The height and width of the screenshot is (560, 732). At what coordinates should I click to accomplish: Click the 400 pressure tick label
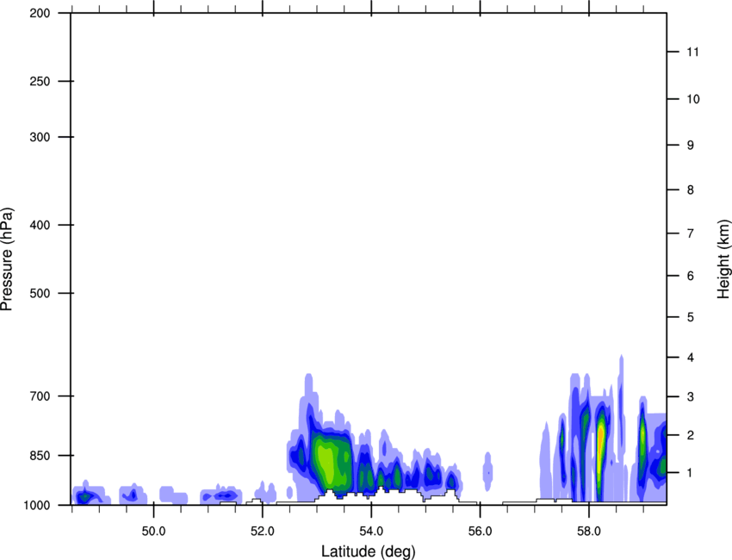coord(40,225)
